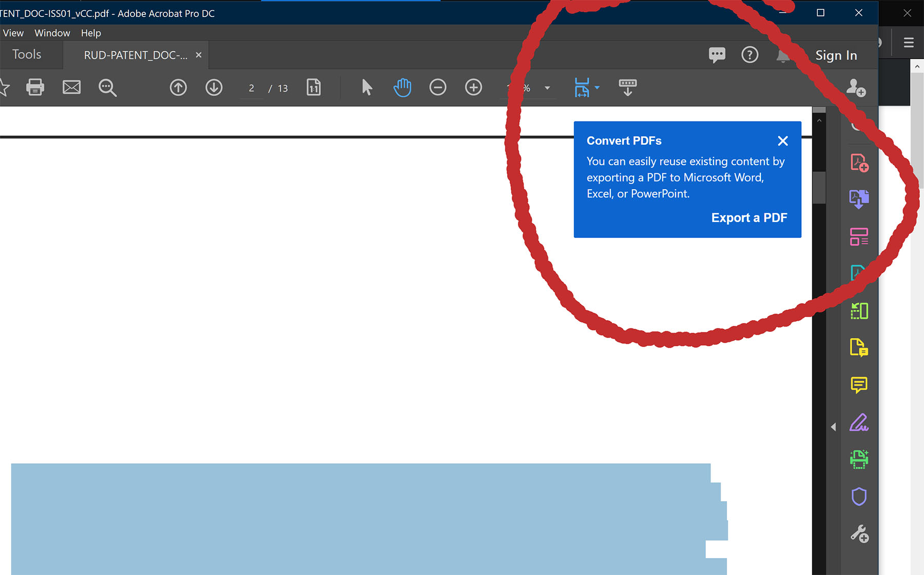This screenshot has height=575, width=924.
Task: Click the Export a PDF link
Action: tap(749, 217)
